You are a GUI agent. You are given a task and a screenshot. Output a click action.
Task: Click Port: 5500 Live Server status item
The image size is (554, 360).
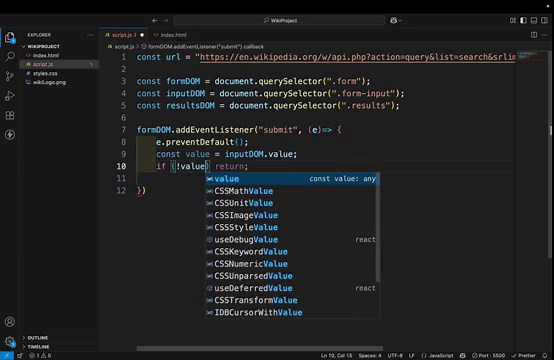point(488,355)
